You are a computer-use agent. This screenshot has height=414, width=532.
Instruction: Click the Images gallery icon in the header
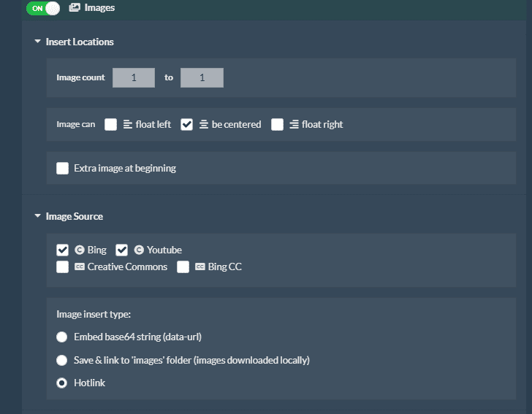(x=75, y=7)
